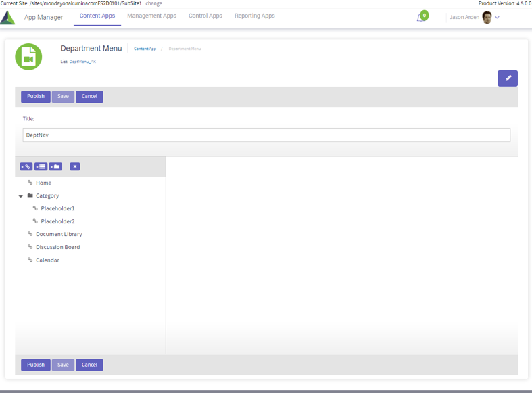Click the bottom Cancel button
The width and height of the screenshot is (532, 393).
(89, 365)
